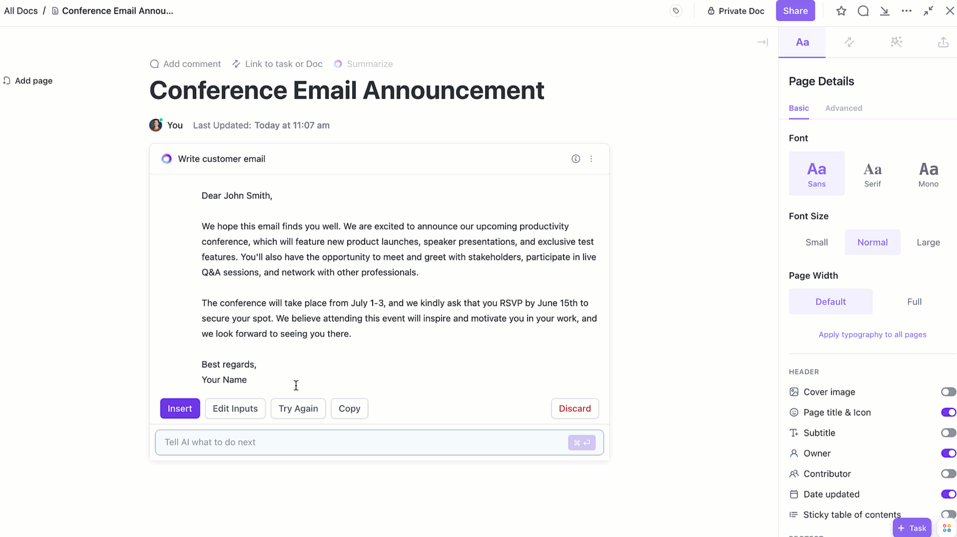Screen dimensions: 957x537
Task: Click the info icon in AI panel
Action: [x=576, y=159]
